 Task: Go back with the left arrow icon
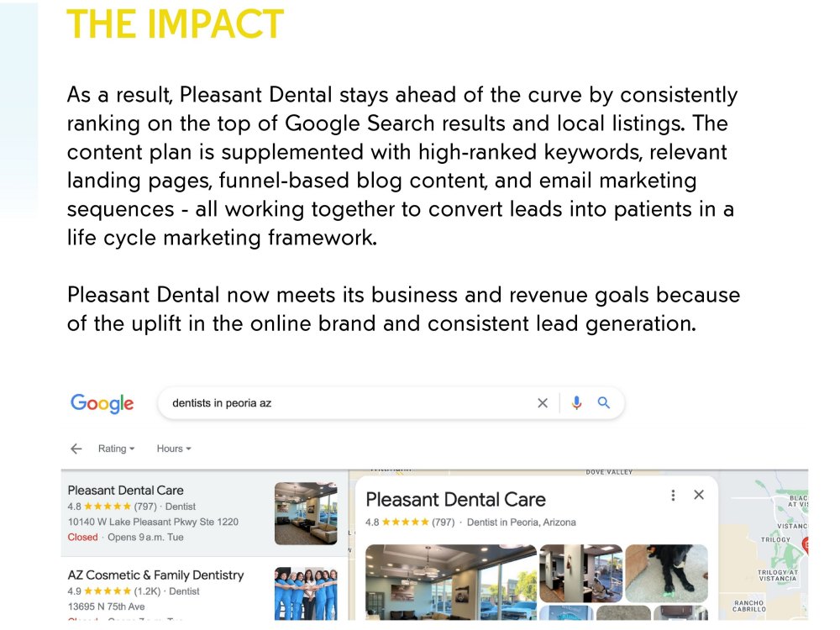pyautogui.click(x=76, y=449)
